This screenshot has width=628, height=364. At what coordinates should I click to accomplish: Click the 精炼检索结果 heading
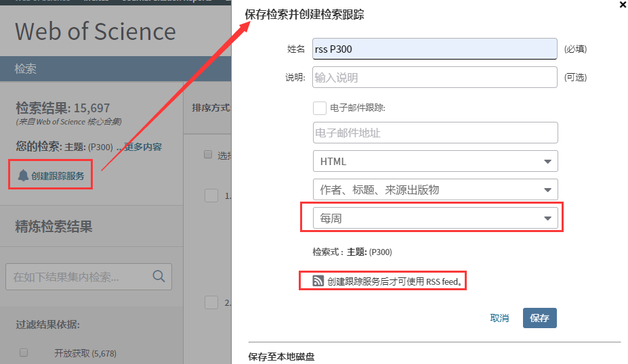[54, 227]
